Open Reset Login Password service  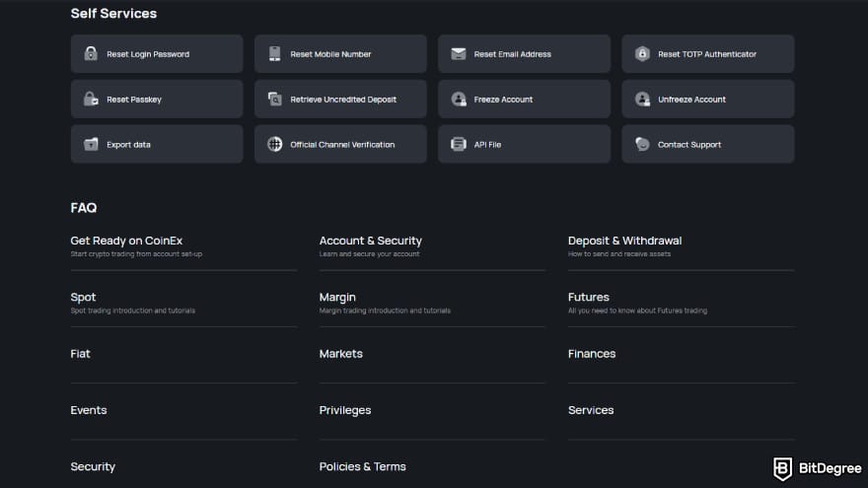157,53
